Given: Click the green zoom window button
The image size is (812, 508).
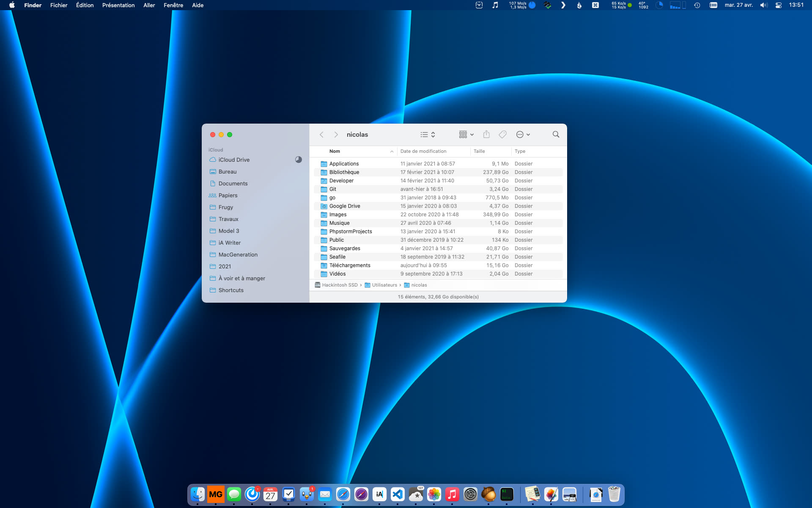Looking at the screenshot, I should point(230,135).
